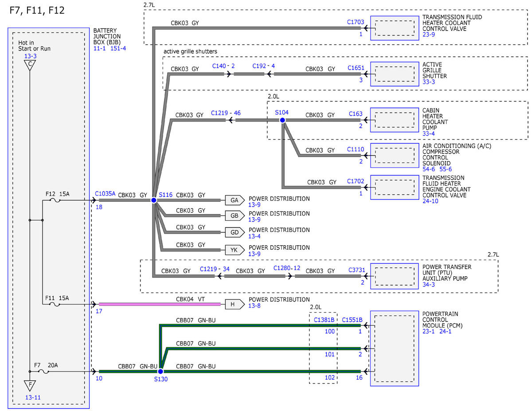Click the YK power distribution arrow tag
The height and width of the screenshot is (411, 532).
click(235, 250)
